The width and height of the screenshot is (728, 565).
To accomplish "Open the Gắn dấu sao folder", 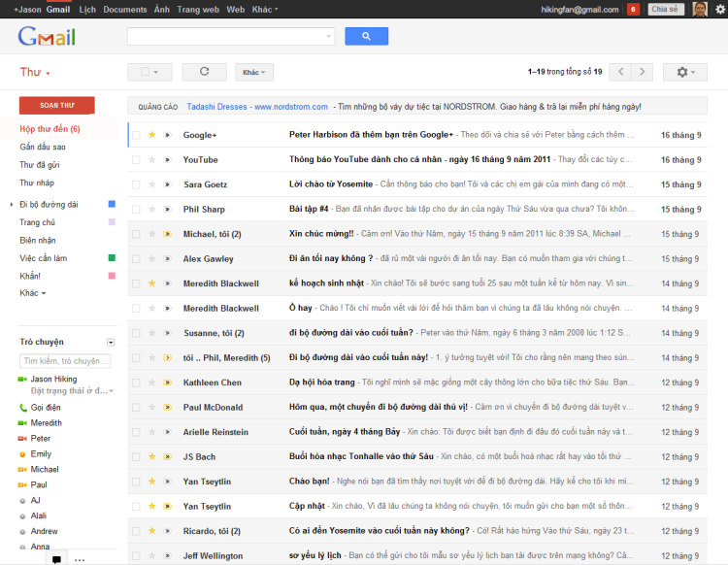I will tap(43, 147).
